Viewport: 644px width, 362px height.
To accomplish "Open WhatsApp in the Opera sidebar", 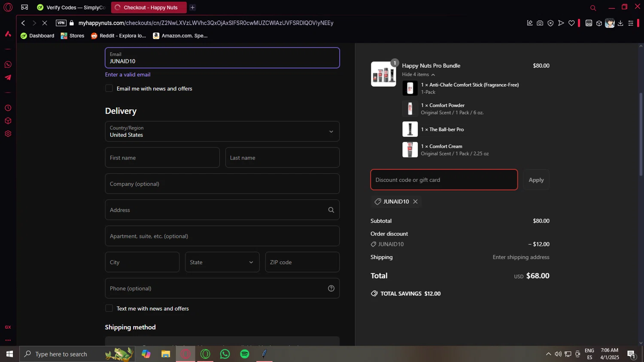I will 8,65.
